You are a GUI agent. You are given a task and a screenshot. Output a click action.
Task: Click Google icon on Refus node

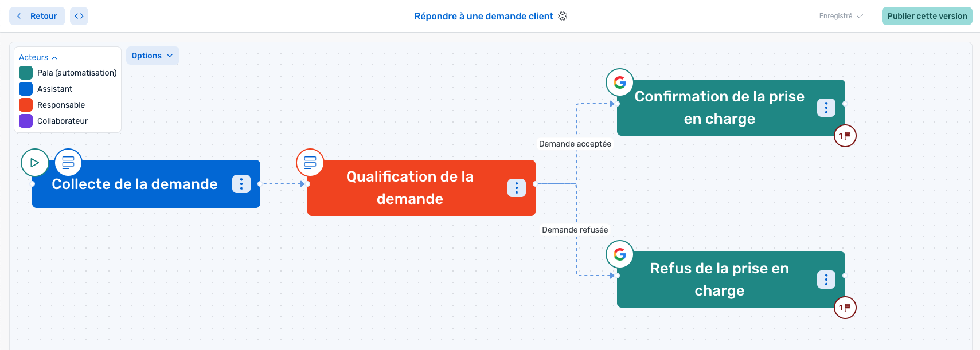coord(620,254)
